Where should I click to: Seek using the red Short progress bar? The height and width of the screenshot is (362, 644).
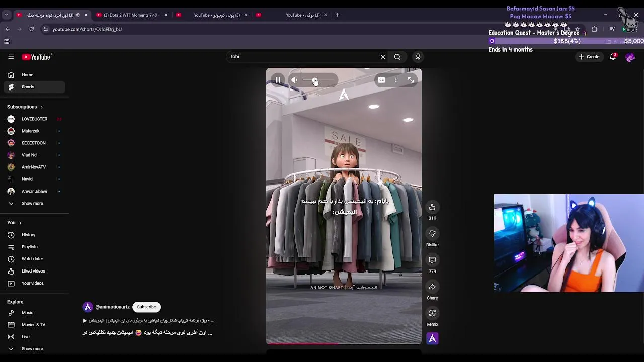pyautogui.click(x=344, y=344)
